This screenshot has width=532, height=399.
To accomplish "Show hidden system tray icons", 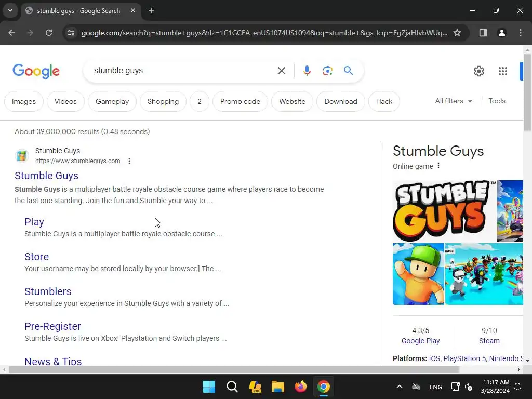I will pos(400,387).
